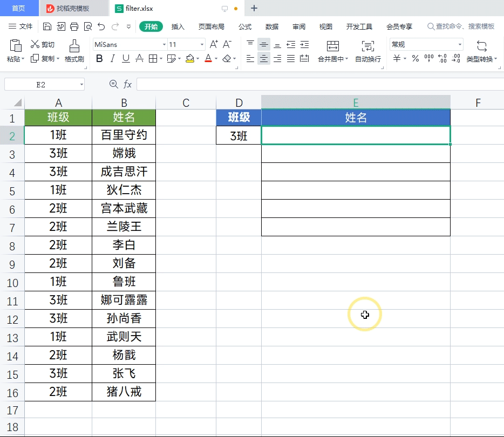
Task: Justify text alignment icon
Action: (x=291, y=58)
